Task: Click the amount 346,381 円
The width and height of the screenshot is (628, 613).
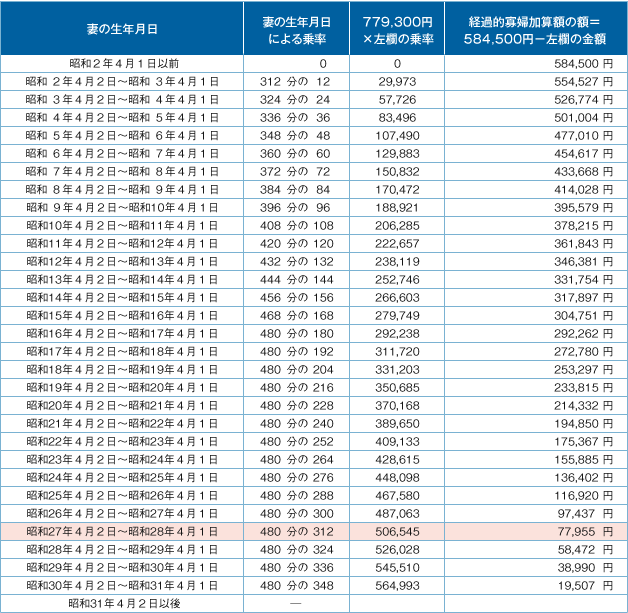Action: pyautogui.click(x=583, y=262)
